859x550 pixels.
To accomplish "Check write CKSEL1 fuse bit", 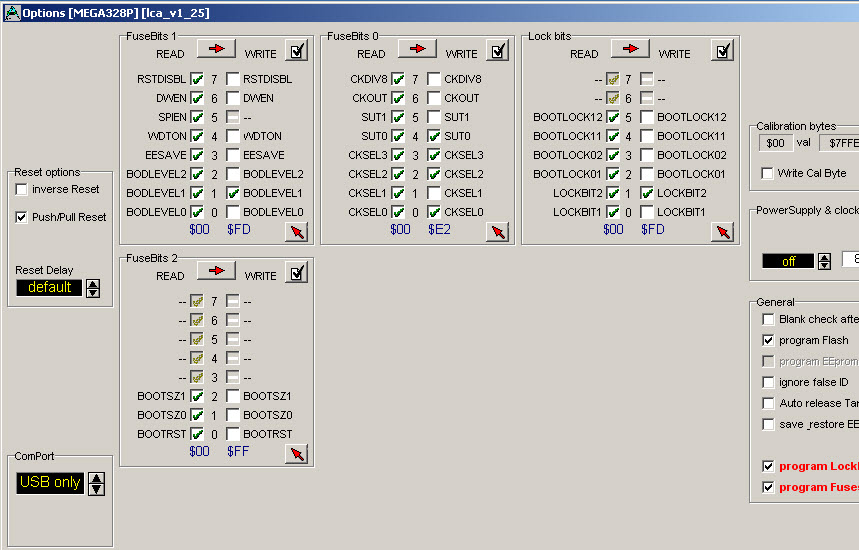I will click(434, 193).
